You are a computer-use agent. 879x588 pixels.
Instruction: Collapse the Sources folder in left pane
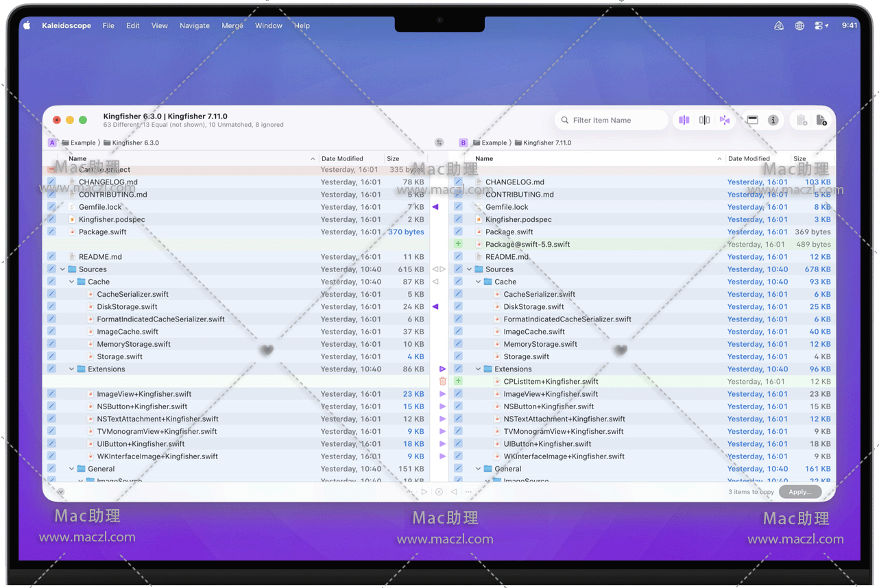click(62, 269)
